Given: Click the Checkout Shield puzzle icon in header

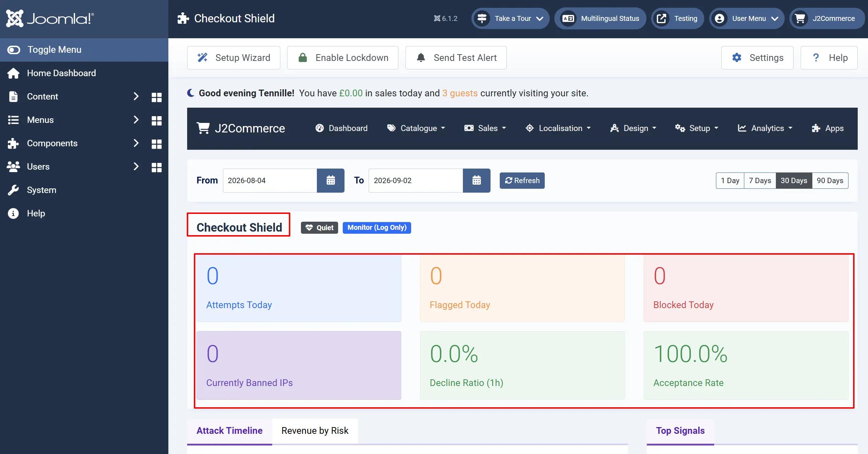Looking at the screenshot, I should click(x=183, y=18).
